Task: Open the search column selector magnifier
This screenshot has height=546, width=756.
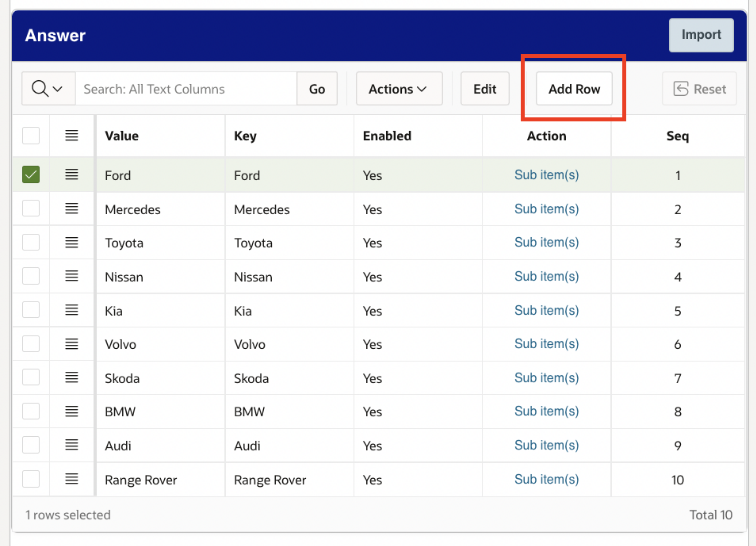Action: pyautogui.click(x=48, y=89)
